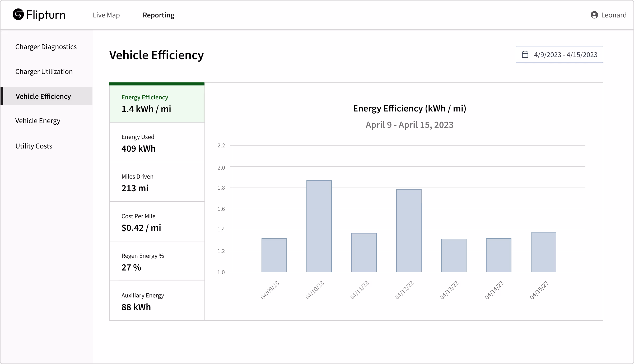Viewport: 634px width, 364px height.
Task: Select the Energy Used 409 kWh card
Action: 157,143
